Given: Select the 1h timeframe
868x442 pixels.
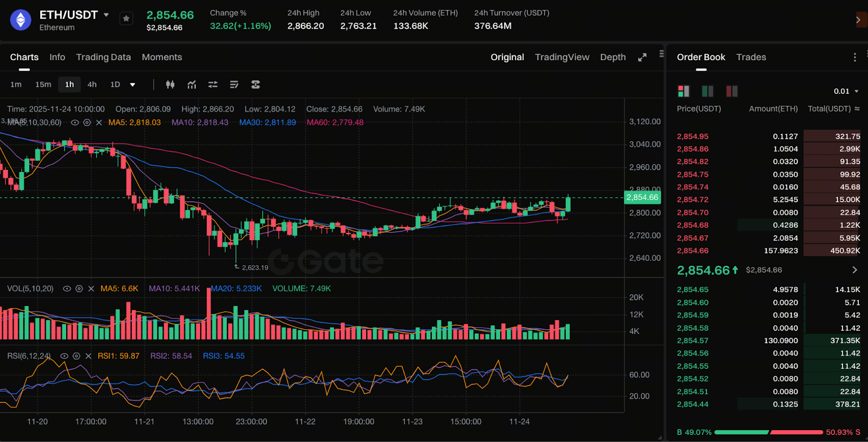Looking at the screenshot, I should point(69,85).
